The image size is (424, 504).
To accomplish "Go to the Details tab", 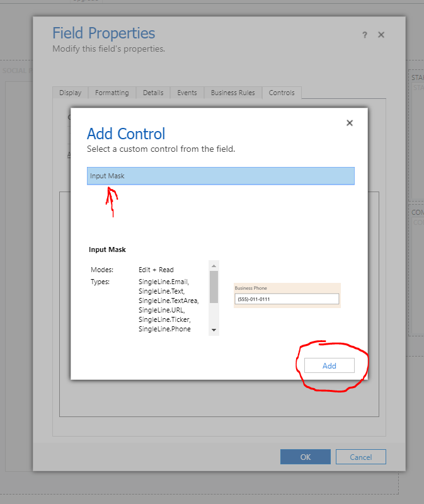I will pos(153,93).
